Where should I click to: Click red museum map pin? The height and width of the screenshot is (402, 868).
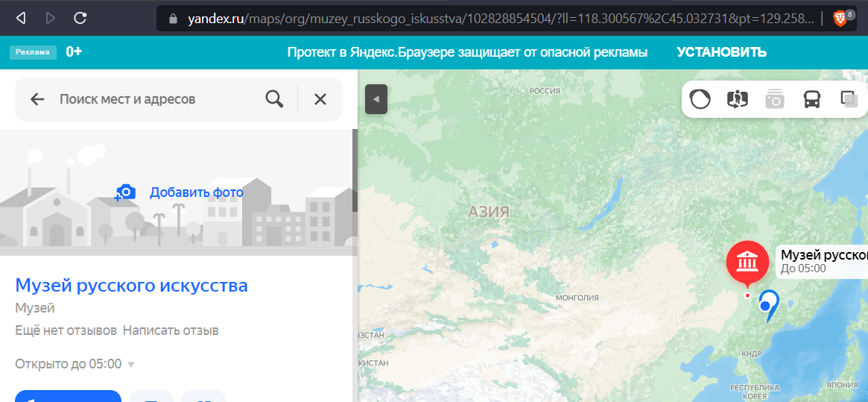pos(747,263)
